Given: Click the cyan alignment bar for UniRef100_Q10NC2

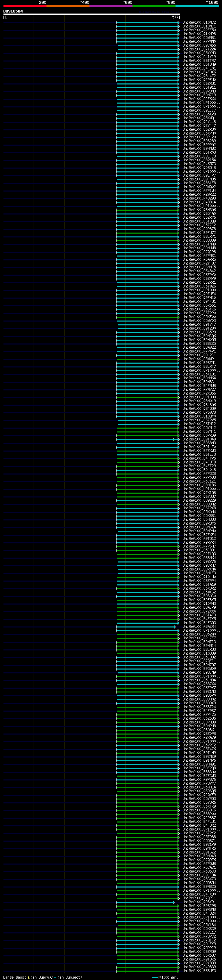Looking at the screenshot, I should 148,23.
